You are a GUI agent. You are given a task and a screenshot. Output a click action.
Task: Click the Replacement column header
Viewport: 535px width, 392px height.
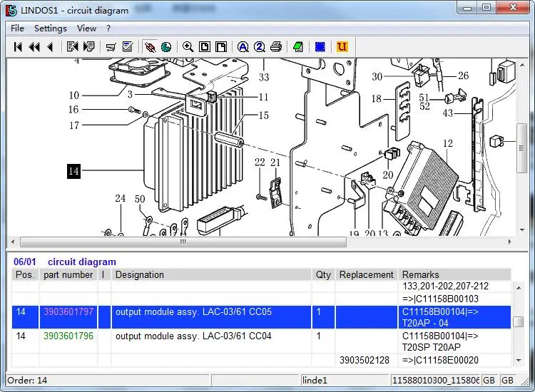pyautogui.click(x=367, y=274)
